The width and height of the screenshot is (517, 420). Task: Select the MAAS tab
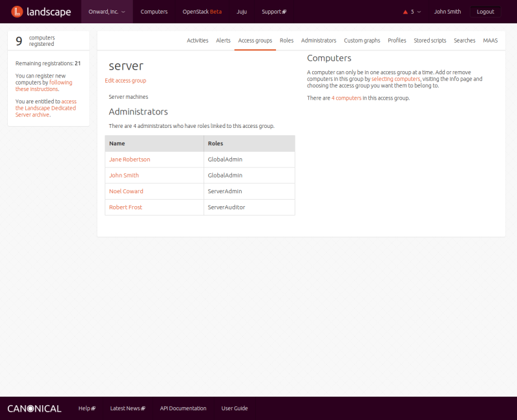coord(490,41)
